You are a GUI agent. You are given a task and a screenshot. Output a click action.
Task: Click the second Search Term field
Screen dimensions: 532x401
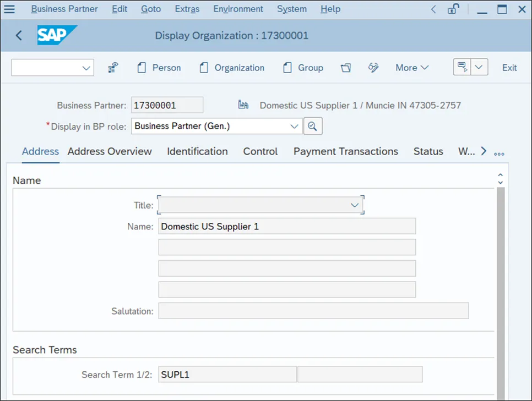tap(360, 374)
